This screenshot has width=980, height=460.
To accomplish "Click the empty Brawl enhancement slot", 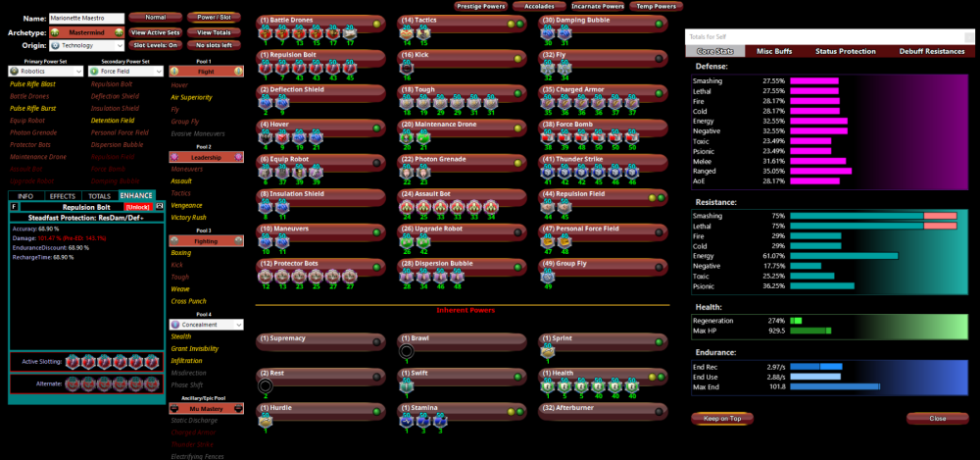I will coord(407,351).
